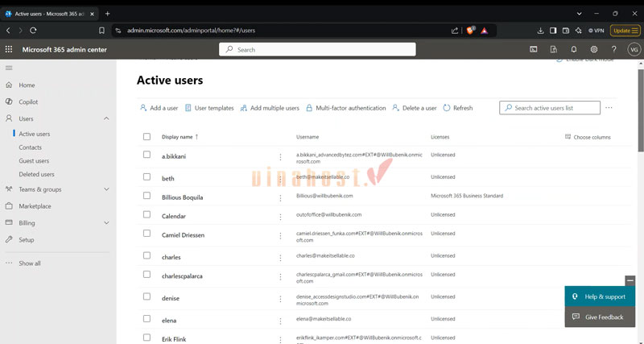
Task: Collapse the navigation menu hamburger icon
Action: coord(9,68)
